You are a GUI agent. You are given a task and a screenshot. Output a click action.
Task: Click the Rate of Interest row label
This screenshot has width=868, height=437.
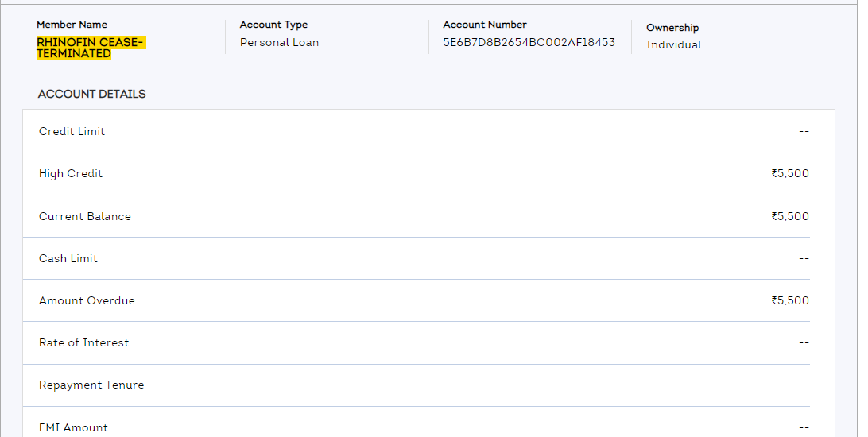point(83,342)
